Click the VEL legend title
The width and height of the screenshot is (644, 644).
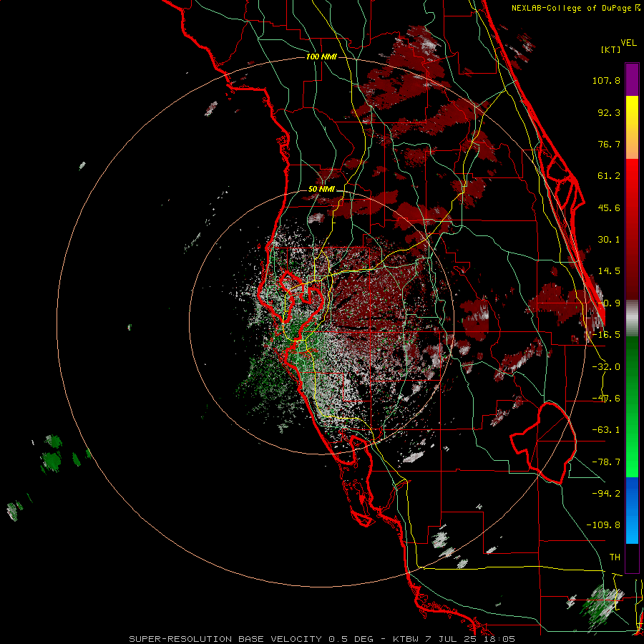click(628, 43)
